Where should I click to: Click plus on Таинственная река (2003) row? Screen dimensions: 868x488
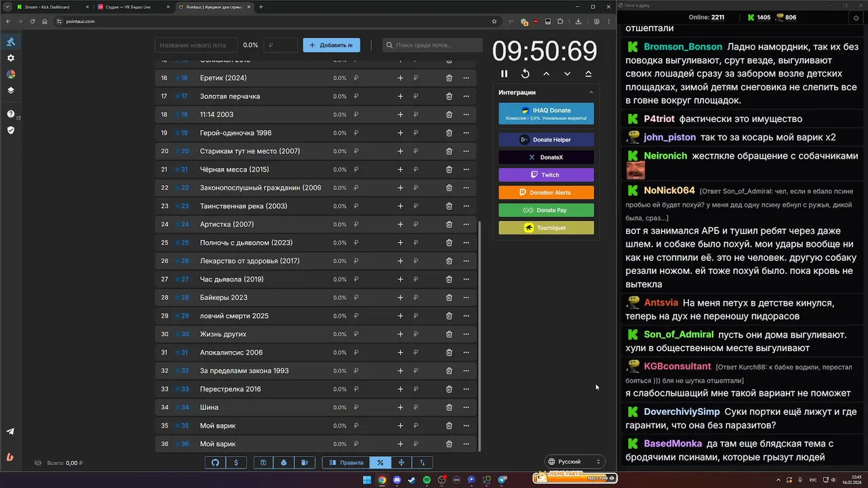click(x=400, y=206)
